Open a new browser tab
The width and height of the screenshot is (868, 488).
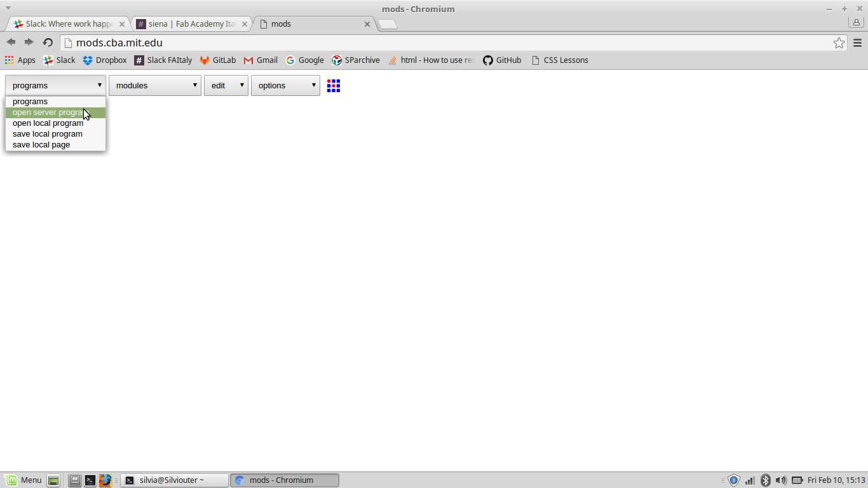pyautogui.click(x=388, y=24)
